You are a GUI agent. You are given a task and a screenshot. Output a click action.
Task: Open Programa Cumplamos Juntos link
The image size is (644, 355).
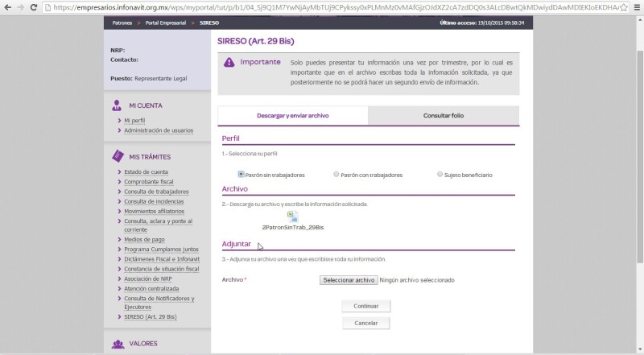162,250
